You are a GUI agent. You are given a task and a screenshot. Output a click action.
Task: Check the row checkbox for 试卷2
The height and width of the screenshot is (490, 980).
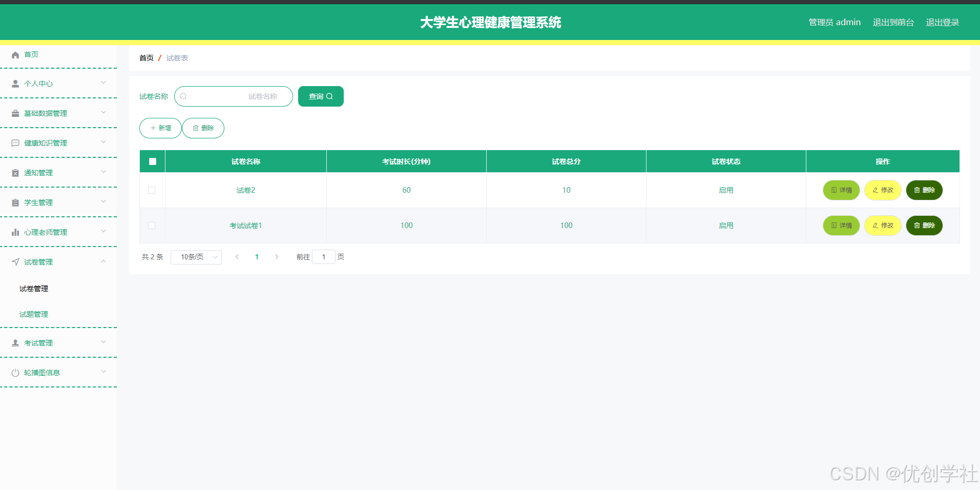tap(152, 190)
